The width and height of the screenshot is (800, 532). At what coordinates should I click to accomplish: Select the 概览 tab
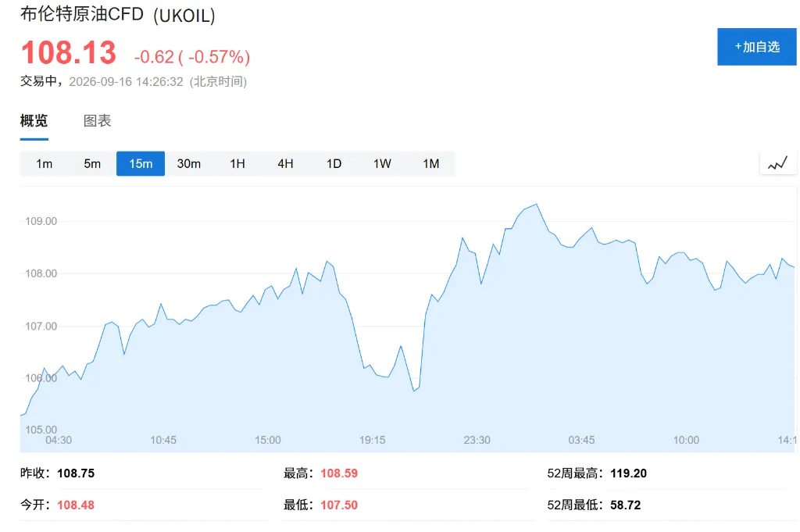point(34,121)
